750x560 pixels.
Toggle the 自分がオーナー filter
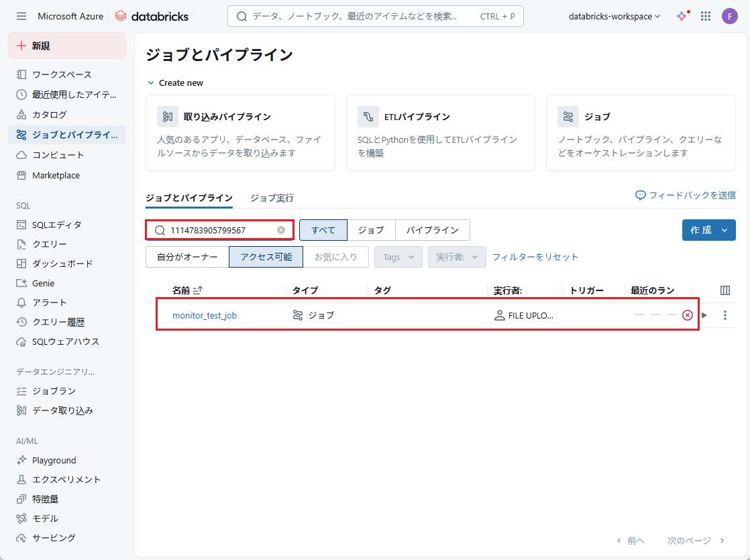point(187,257)
